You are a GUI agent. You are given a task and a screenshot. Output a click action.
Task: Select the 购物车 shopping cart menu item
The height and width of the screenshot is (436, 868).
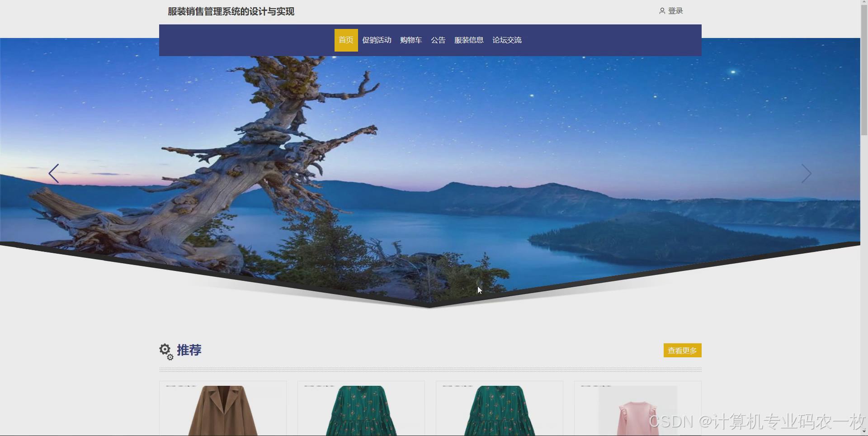click(410, 40)
